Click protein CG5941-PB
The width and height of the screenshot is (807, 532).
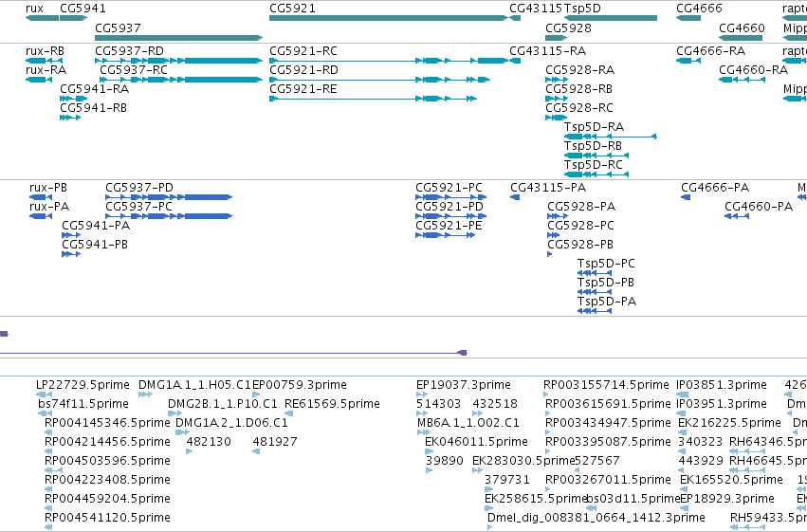point(95,245)
